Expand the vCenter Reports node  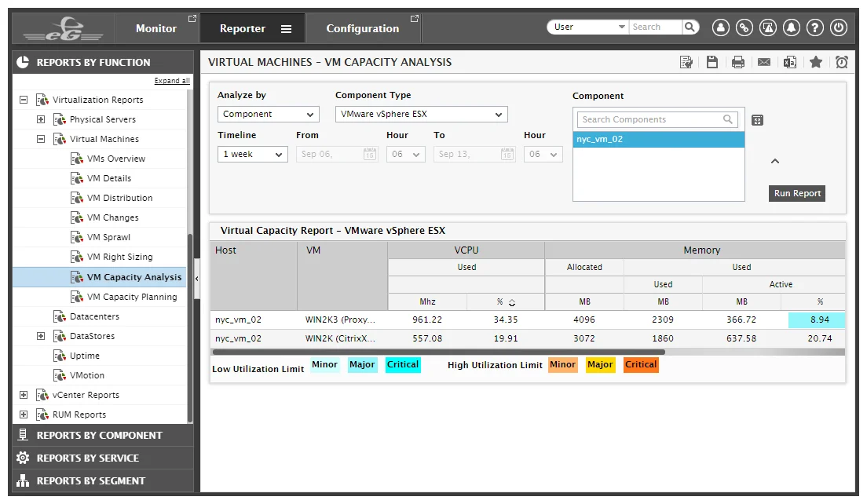click(24, 395)
